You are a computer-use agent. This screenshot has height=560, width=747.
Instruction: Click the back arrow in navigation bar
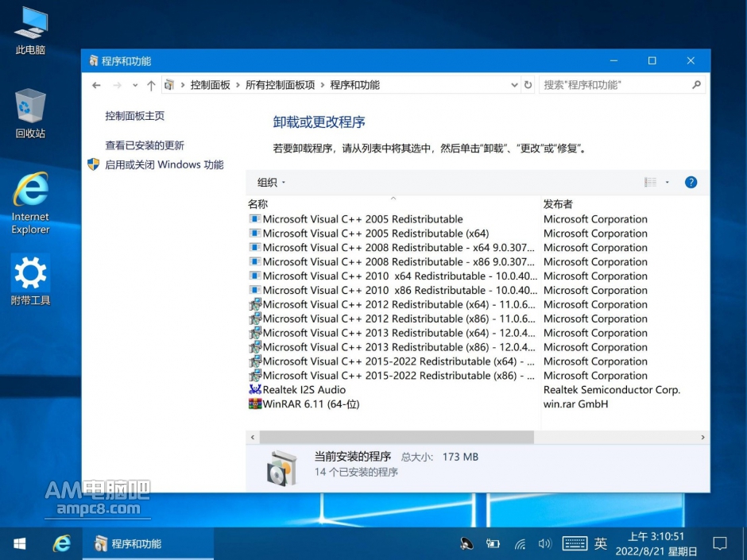click(x=96, y=85)
